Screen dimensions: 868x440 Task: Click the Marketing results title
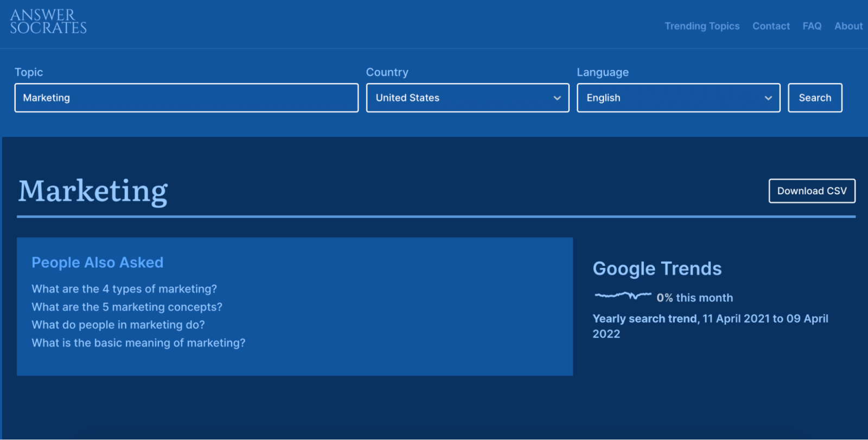point(93,192)
